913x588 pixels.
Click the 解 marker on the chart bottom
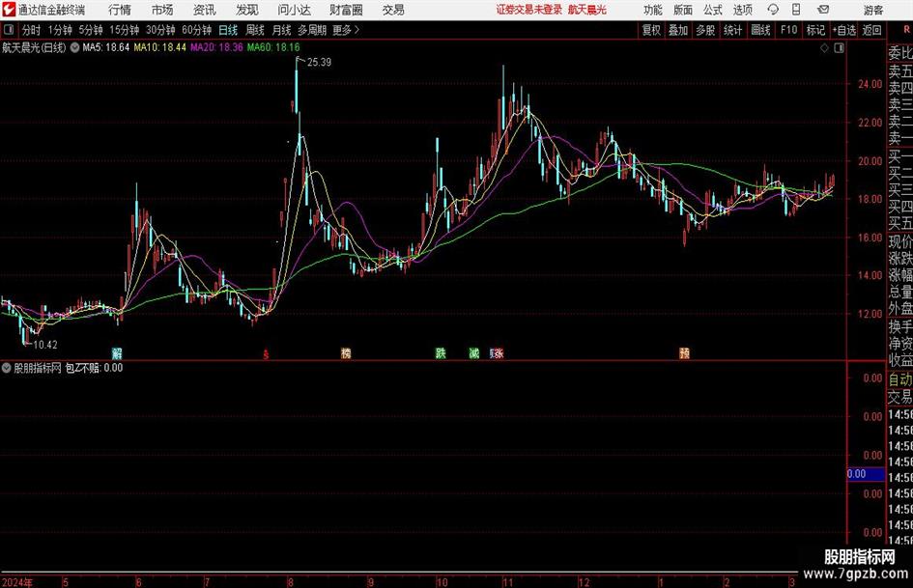click(117, 352)
